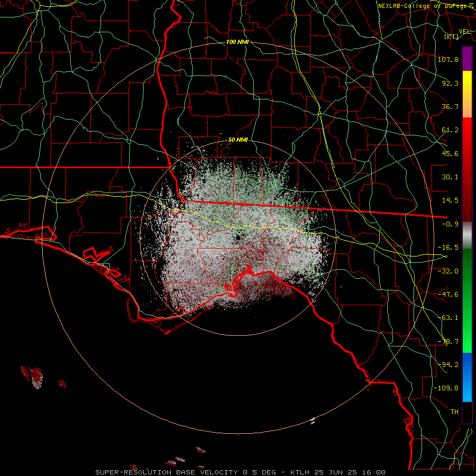This screenshot has height=476, width=476.
Task: Click the 61.2 velocity legend value
Action: tap(450, 130)
